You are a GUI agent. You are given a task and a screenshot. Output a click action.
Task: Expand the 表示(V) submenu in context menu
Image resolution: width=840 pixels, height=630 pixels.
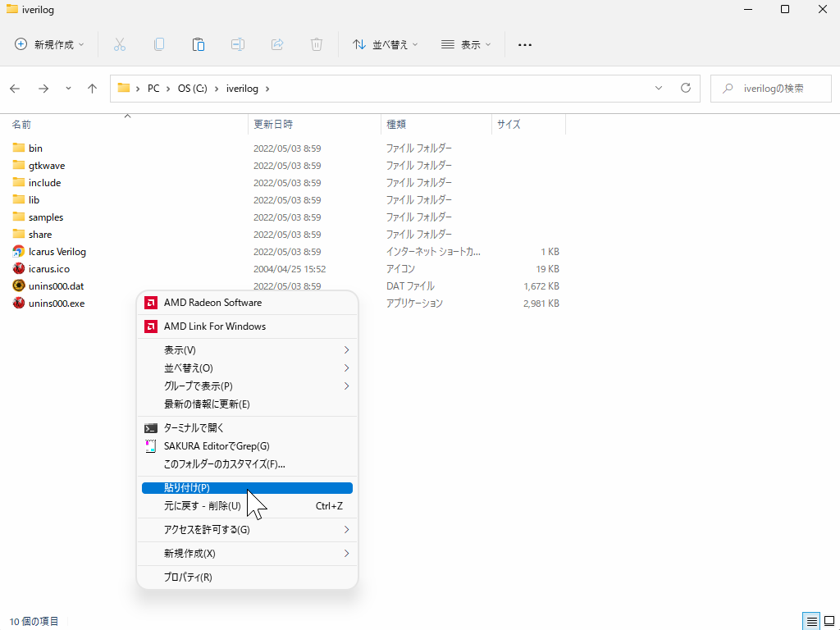point(247,349)
